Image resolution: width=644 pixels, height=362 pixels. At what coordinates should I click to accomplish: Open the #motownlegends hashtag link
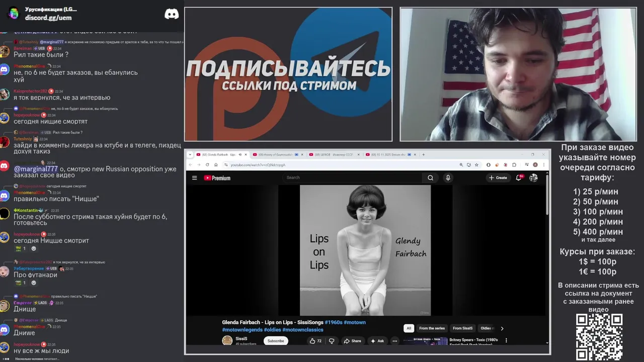click(x=242, y=329)
